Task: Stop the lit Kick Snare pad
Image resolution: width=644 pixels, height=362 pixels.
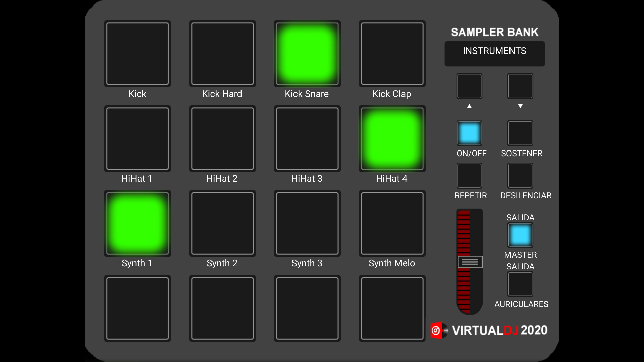Action: (x=307, y=54)
